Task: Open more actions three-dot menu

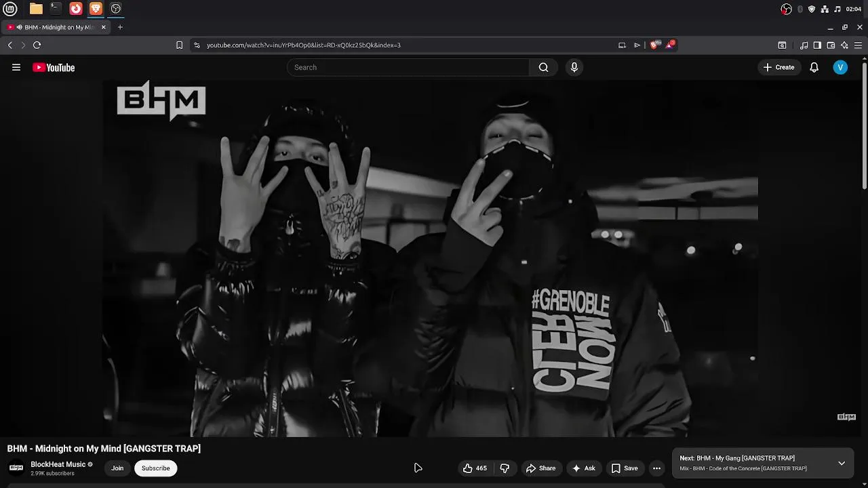Action: coord(656,468)
